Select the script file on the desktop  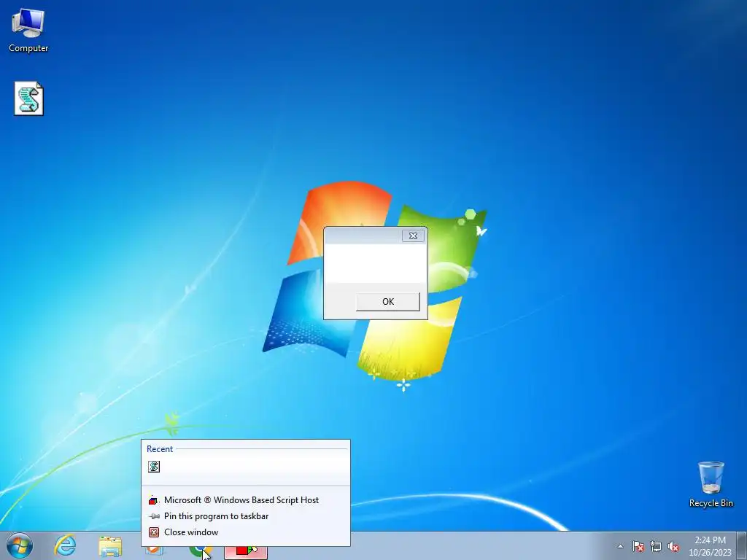click(x=28, y=98)
